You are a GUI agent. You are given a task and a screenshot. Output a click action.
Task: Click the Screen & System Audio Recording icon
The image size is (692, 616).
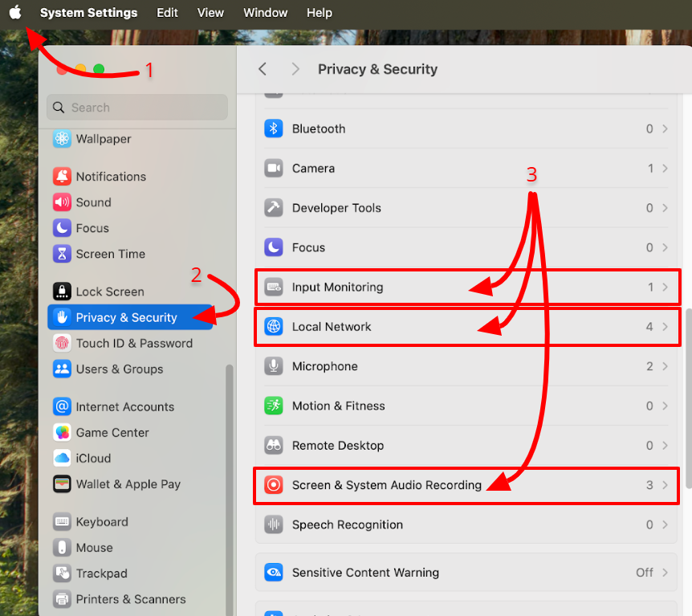tap(274, 485)
